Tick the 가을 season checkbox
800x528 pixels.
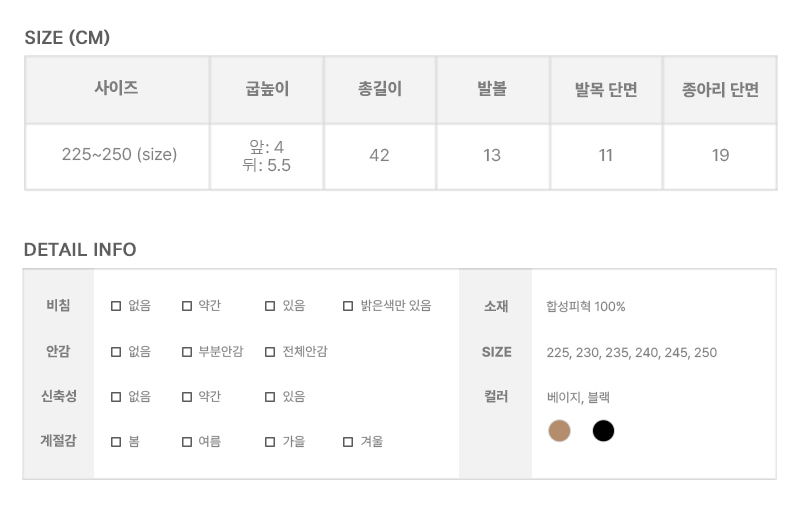tap(270, 442)
